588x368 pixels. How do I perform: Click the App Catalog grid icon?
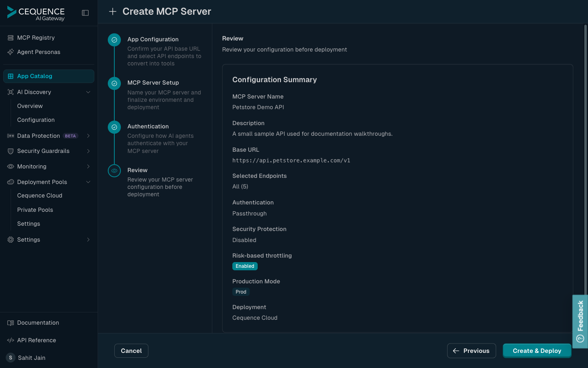point(11,76)
